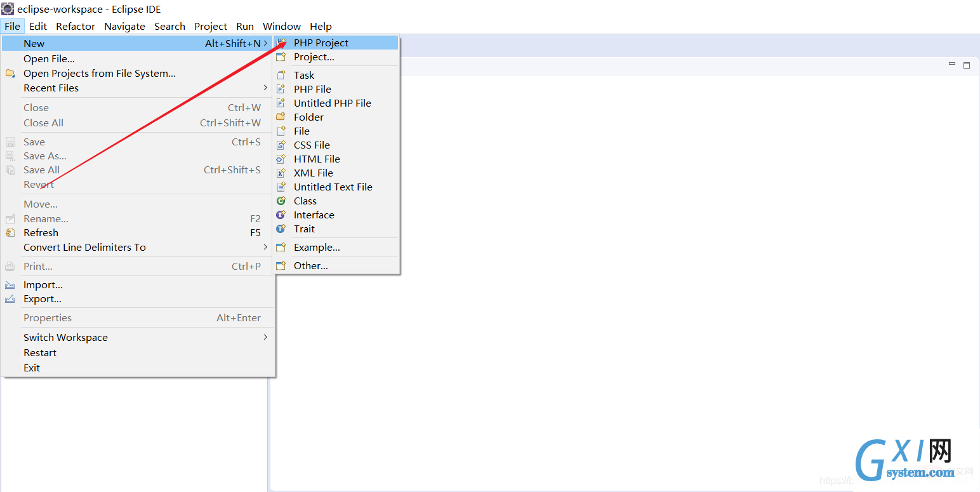Open the File menu

(x=12, y=26)
